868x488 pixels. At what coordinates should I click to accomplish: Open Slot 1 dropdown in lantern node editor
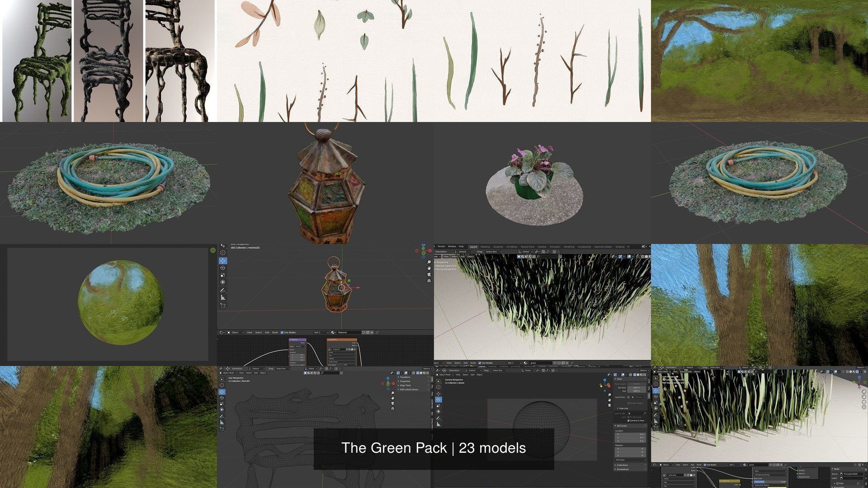pos(321,333)
